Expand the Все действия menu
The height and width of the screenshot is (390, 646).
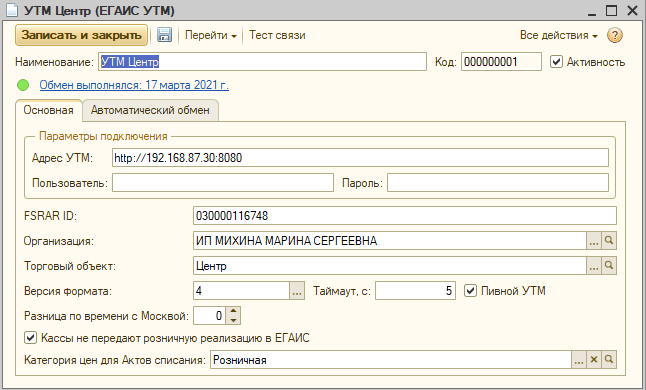pos(558,35)
